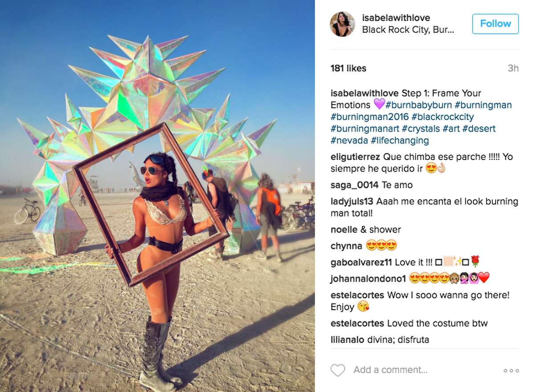Screen dimensions: 534x392
Task: Open the isabelawithlove username in header
Action: pos(396,18)
